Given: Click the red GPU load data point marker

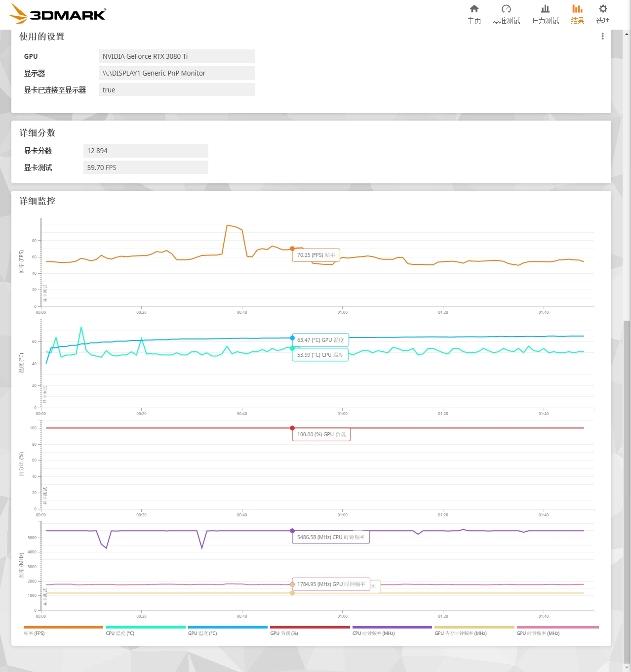Looking at the screenshot, I should click(x=292, y=428).
